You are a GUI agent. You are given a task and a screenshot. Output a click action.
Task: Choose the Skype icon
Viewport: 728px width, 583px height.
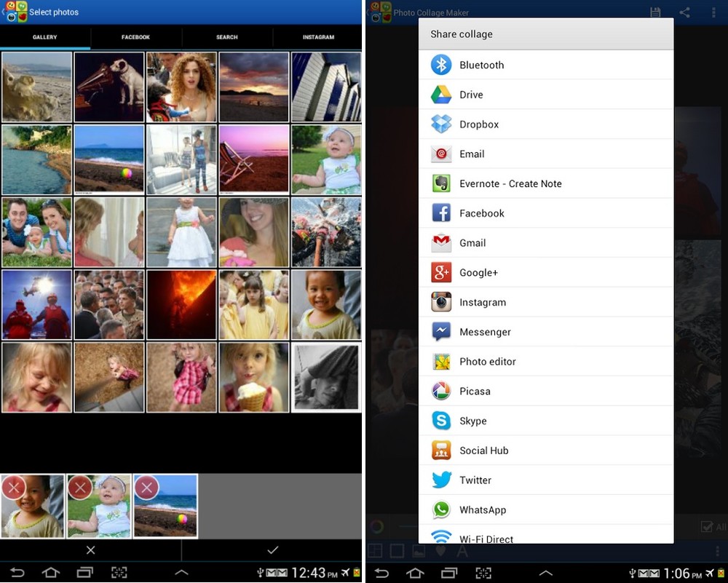(x=441, y=421)
